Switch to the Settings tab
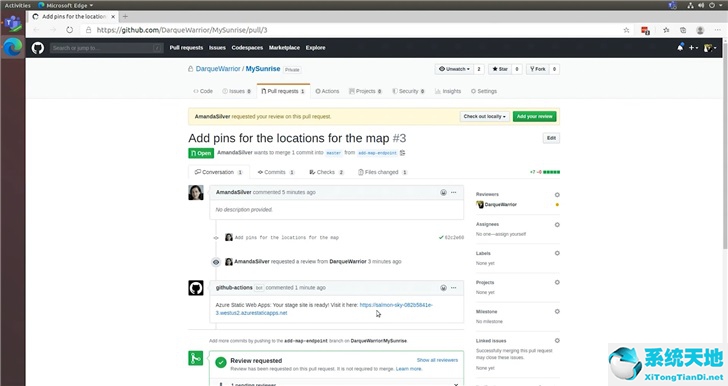 (x=484, y=91)
